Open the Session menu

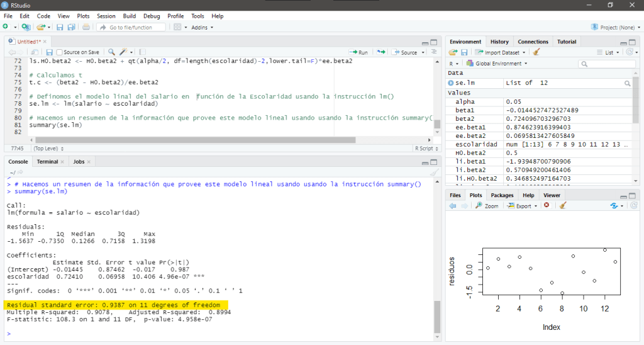(x=106, y=16)
